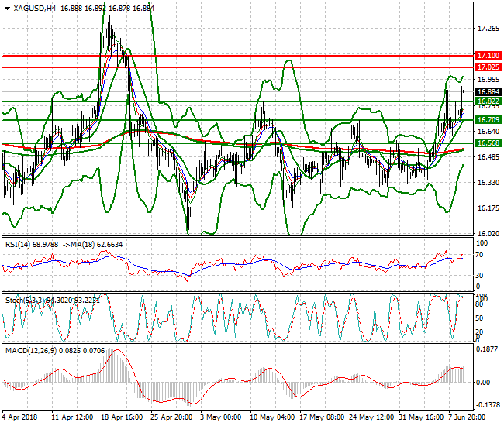Select the XAGUSD,H4 chart title text
Screen dimensions: 504x426
(35, 9)
